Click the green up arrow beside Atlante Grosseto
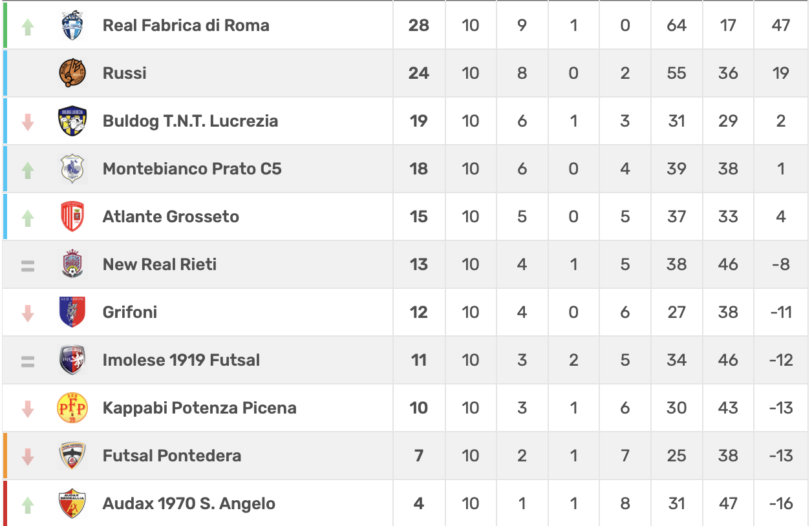The image size is (812, 526). click(27, 218)
